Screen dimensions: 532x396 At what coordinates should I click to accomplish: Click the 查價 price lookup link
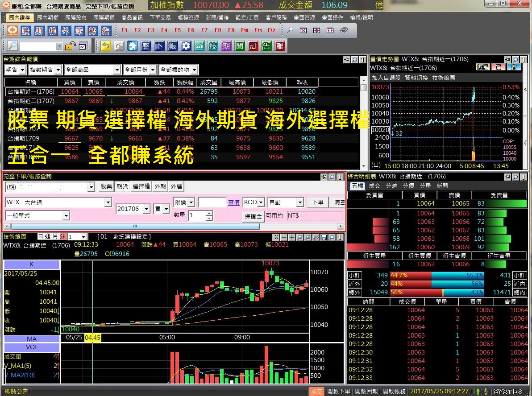tap(234, 203)
